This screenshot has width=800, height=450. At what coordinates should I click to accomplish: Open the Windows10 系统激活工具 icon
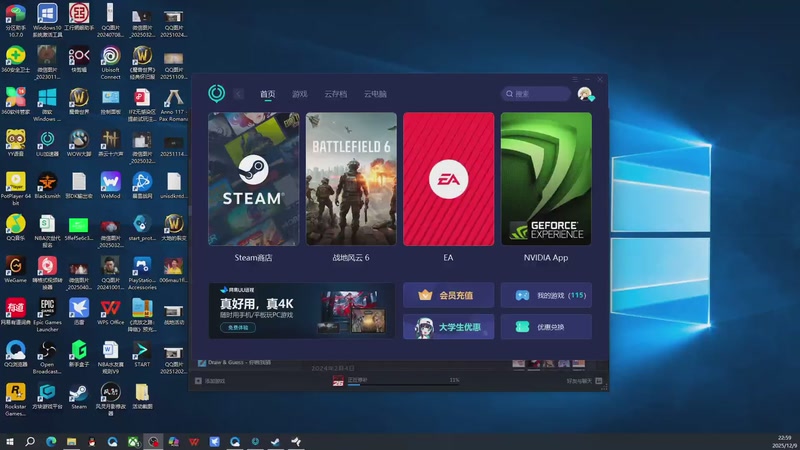point(47,20)
